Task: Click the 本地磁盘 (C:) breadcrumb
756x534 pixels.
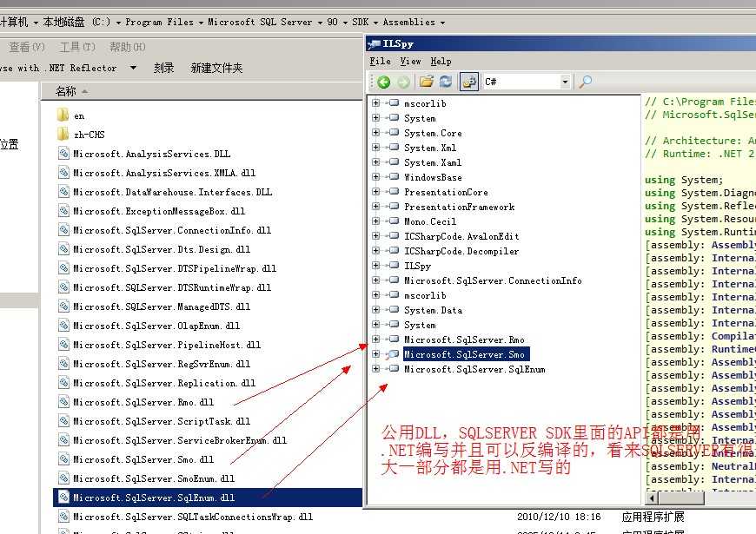Action: (76, 23)
